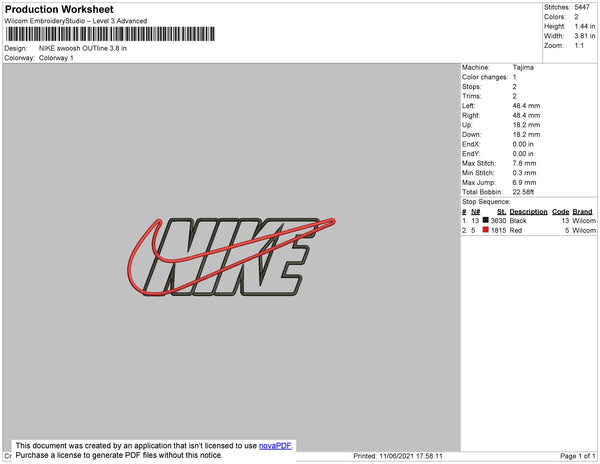Open the novaPDF hyperlink

click(275, 446)
